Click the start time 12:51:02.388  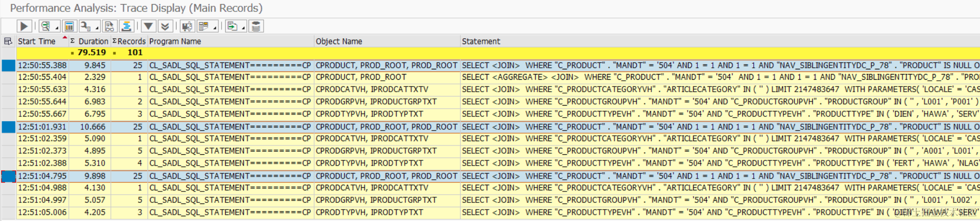[42, 163]
